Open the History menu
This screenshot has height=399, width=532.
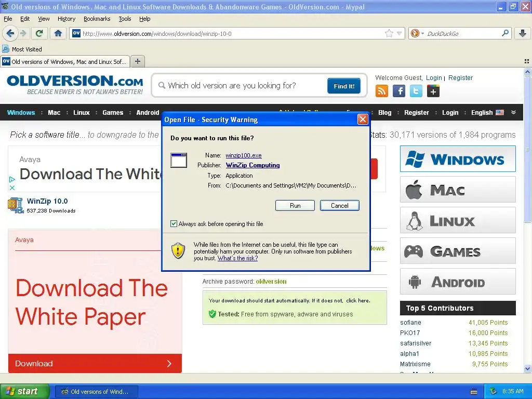pos(66,19)
